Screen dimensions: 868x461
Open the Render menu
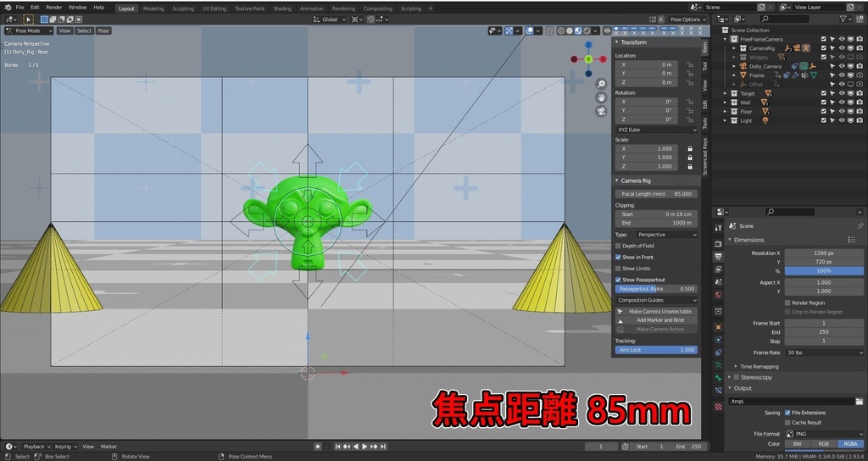53,8
